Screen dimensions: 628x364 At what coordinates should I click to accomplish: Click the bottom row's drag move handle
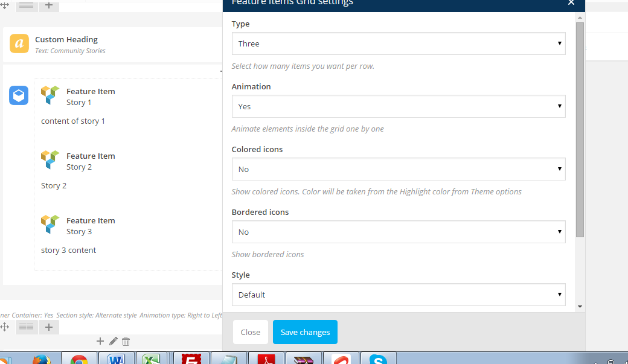point(4,327)
